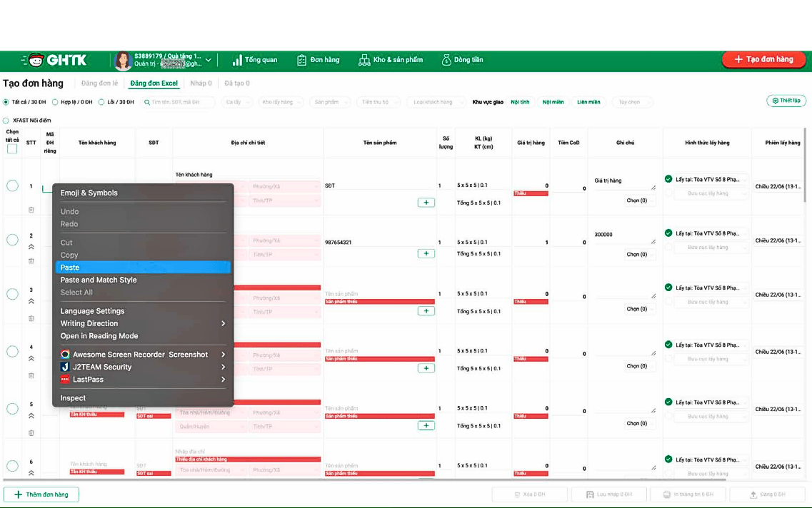
Task: Open the Tổng quan dashboard icon
Action: click(x=236, y=60)
